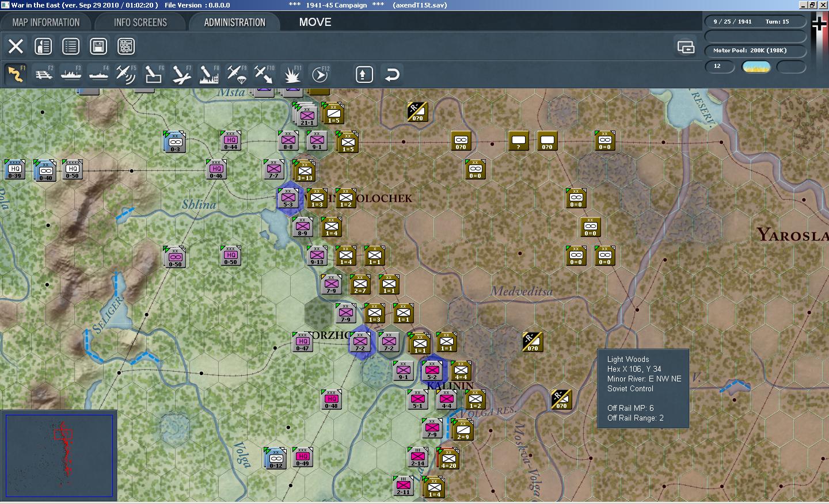Select the German unit labeled 4-4

447,400
